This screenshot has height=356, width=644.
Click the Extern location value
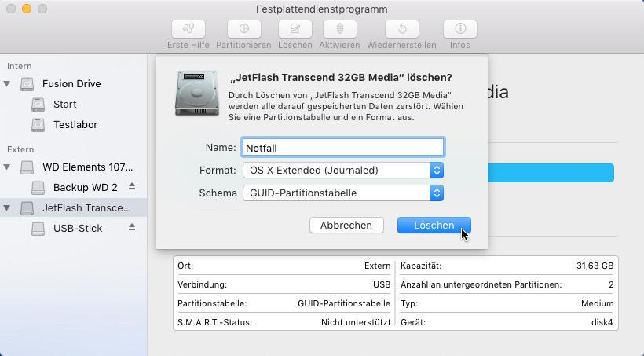pos(377,266)
